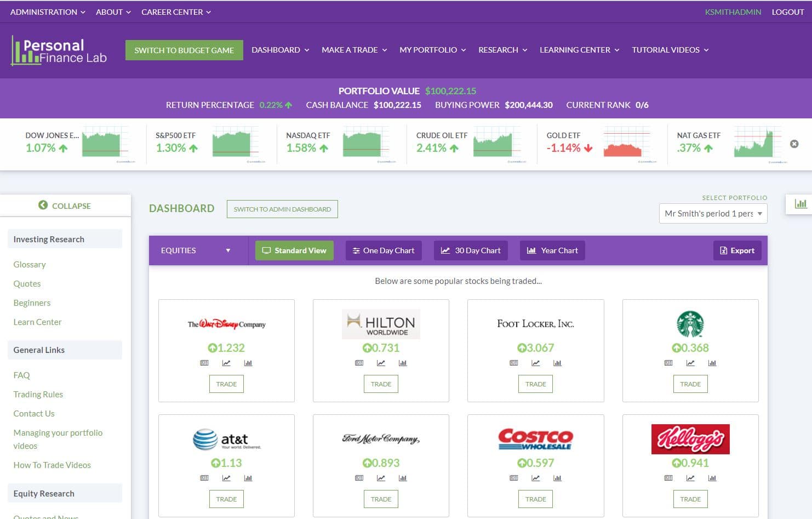The image size is (812, 519).
Task: Open line chart icon on Foot Locker card
Action: pyautogui.click(x=536, y=363)
